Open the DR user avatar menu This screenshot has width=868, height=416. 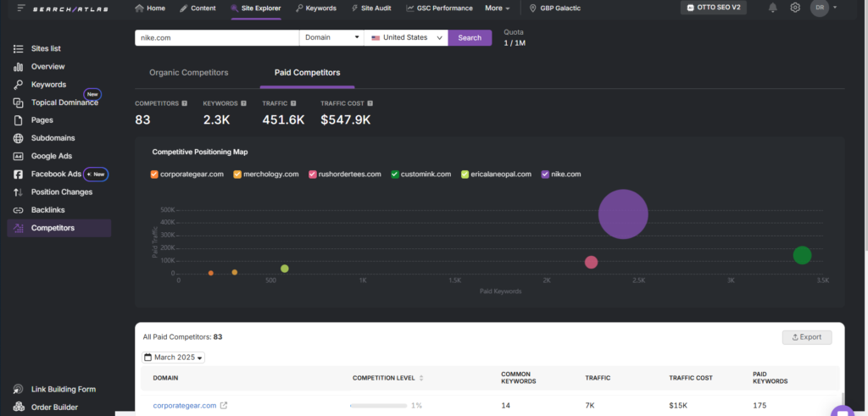[x=820, y=8]
